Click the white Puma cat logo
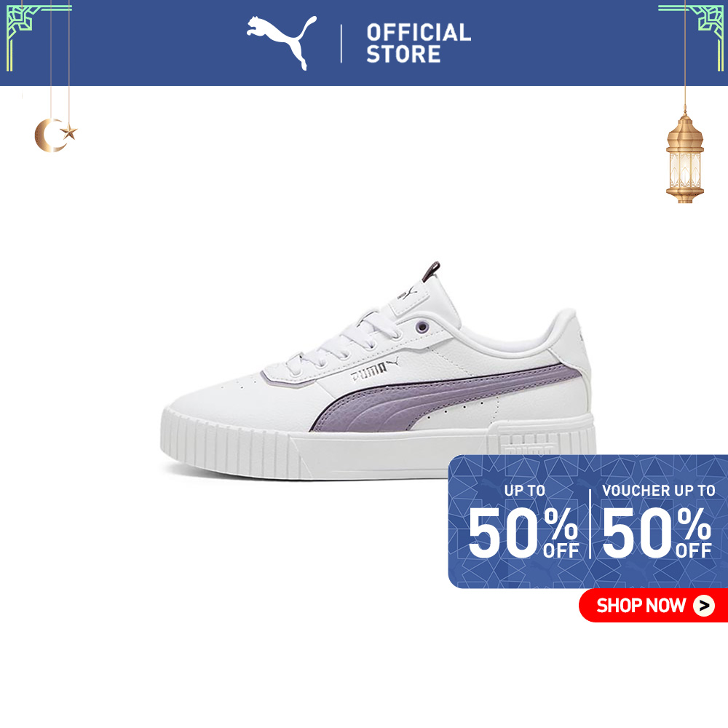Viewport: 728px width, 728px height. pos(281,42)
